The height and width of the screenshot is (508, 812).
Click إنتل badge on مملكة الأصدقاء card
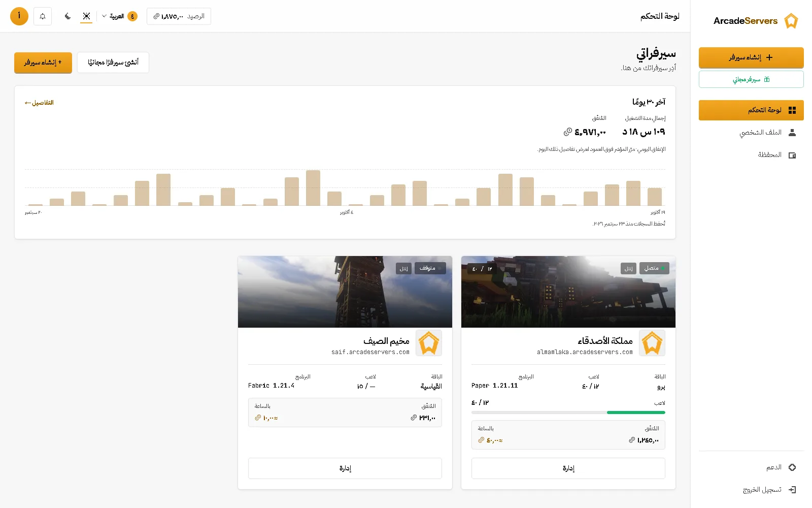pyautogui.click(x=628, y=268)
